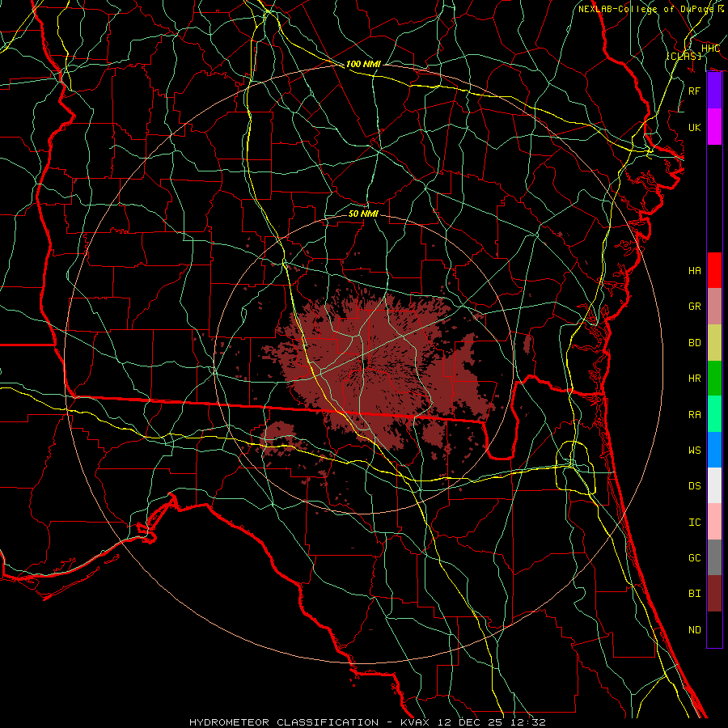728x728 pixels.
Task: Click the BI brown legend swatch
Action: tap(714, 594)
